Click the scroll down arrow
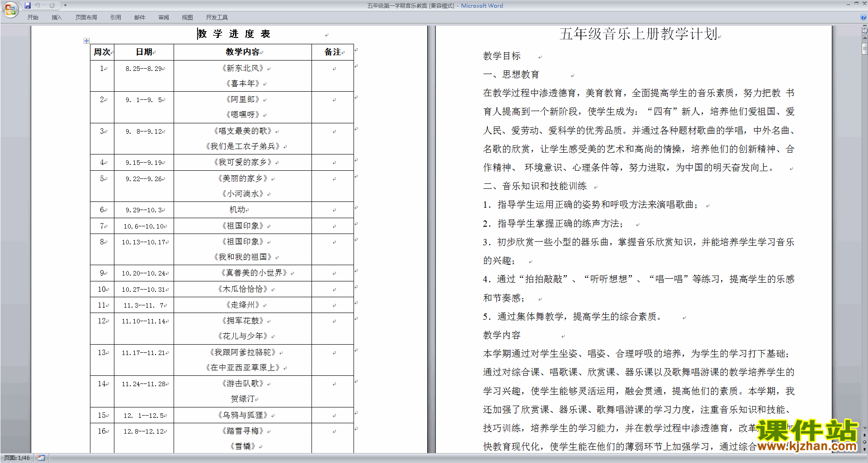868x463 pixels. click(865, 428)
